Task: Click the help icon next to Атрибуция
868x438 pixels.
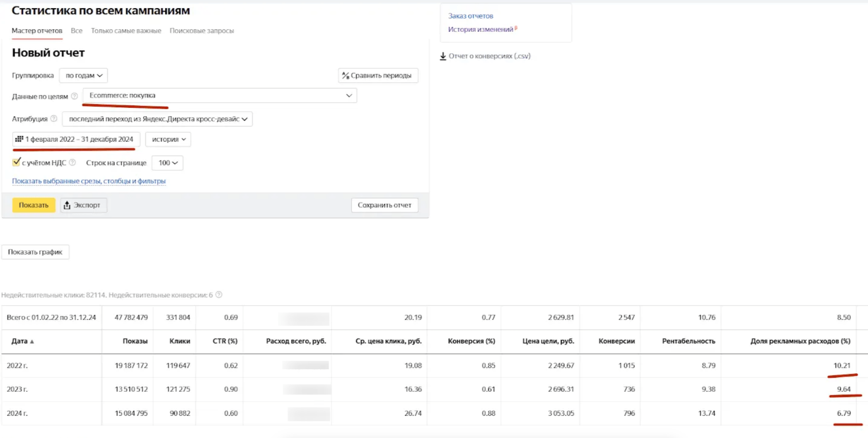Action: (54, 119)
